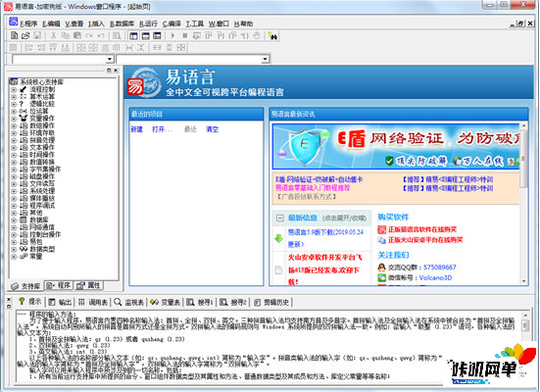Expand the 流程控制 tree node

14,89
